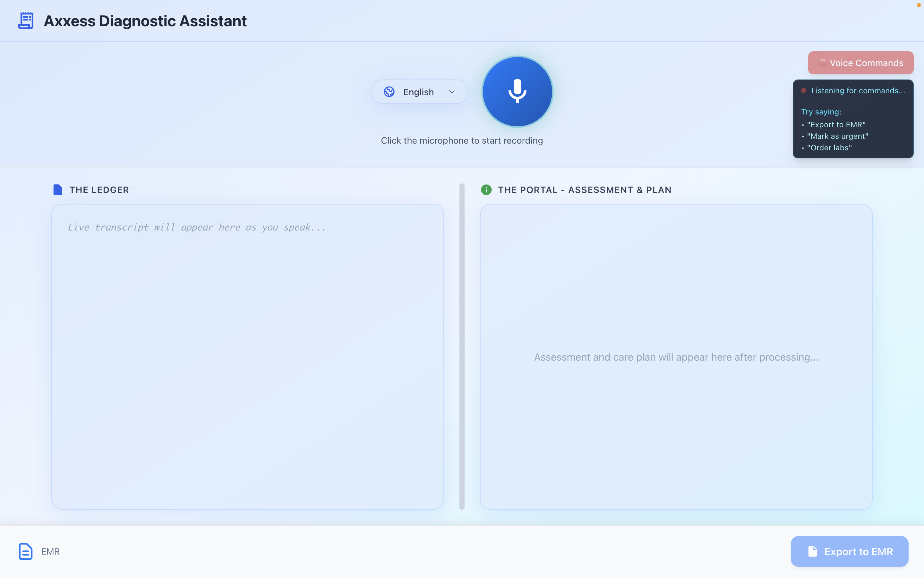Click the blue Ledger document icon

(x=58, y=190)
